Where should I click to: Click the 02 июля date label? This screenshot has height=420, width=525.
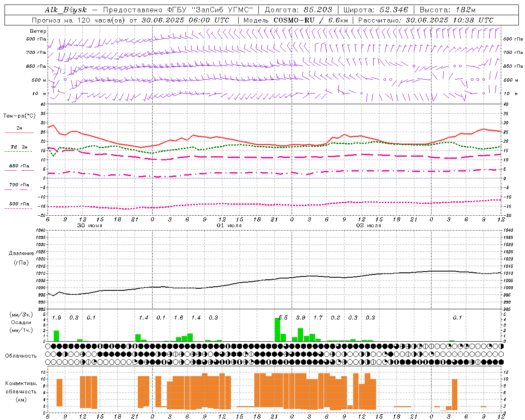click(369, 226)
